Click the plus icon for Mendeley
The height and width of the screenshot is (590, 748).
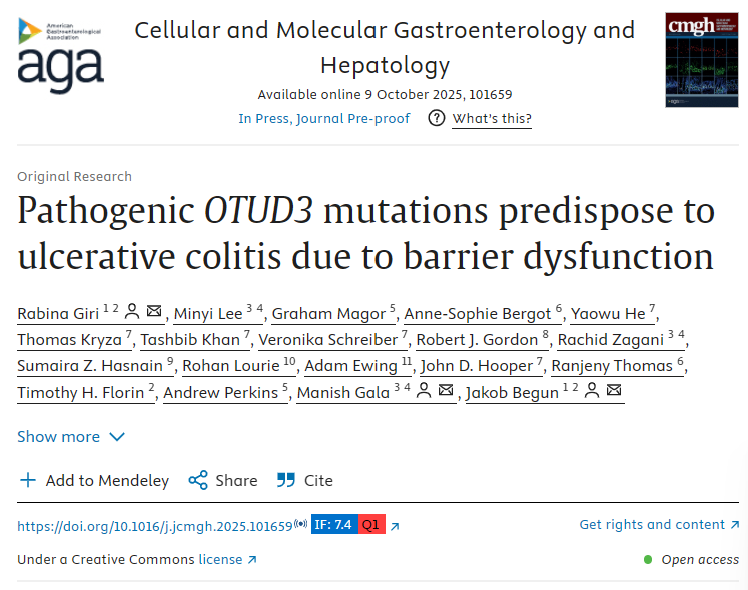pyautogui.click(x=28, y=480)
